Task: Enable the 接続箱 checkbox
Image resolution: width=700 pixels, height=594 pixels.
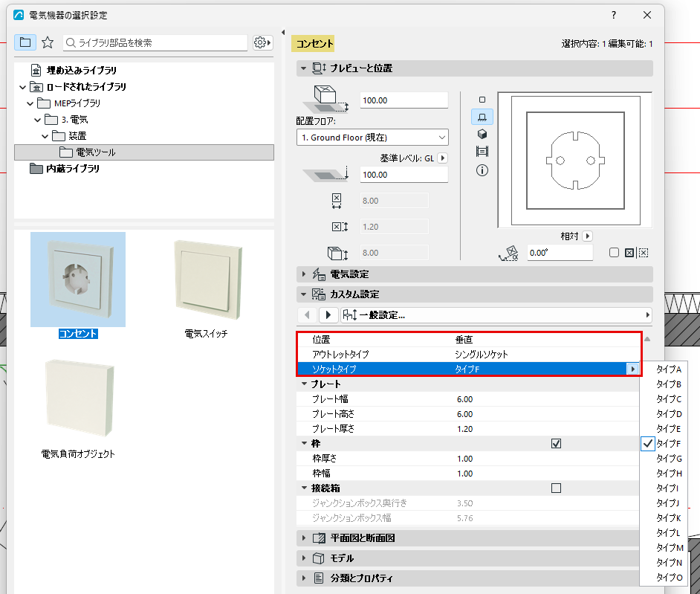Action: tap(557, 488)
